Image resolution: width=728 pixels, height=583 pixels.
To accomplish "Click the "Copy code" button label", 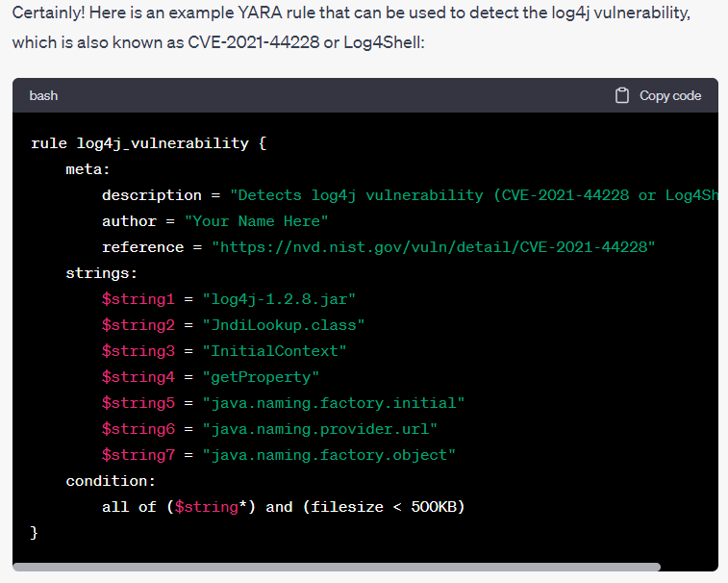I will click(670, 95).
